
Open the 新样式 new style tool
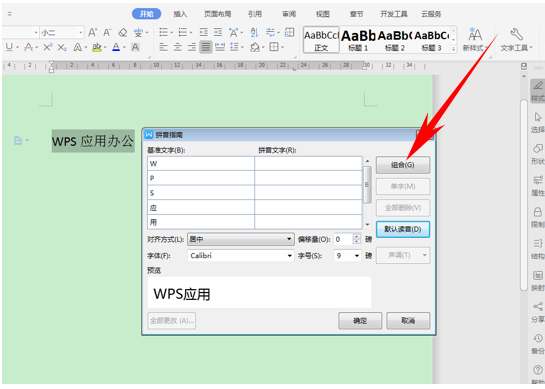coord(475,40)
